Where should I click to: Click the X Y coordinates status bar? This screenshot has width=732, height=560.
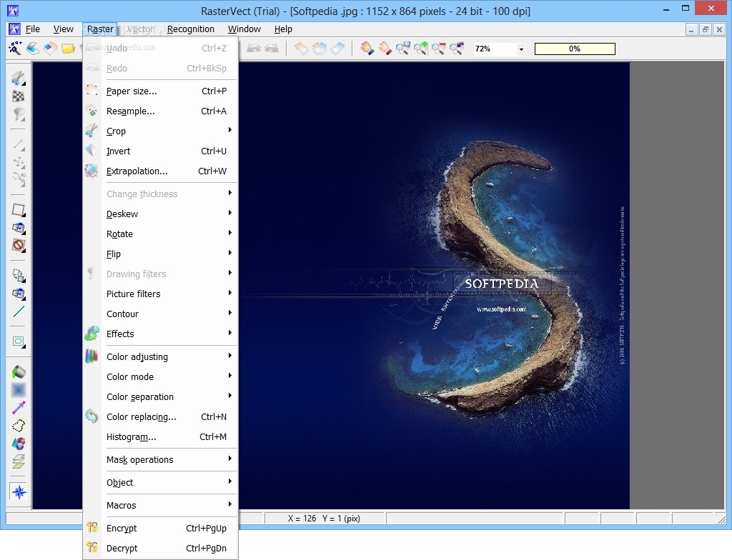point(324,519)
